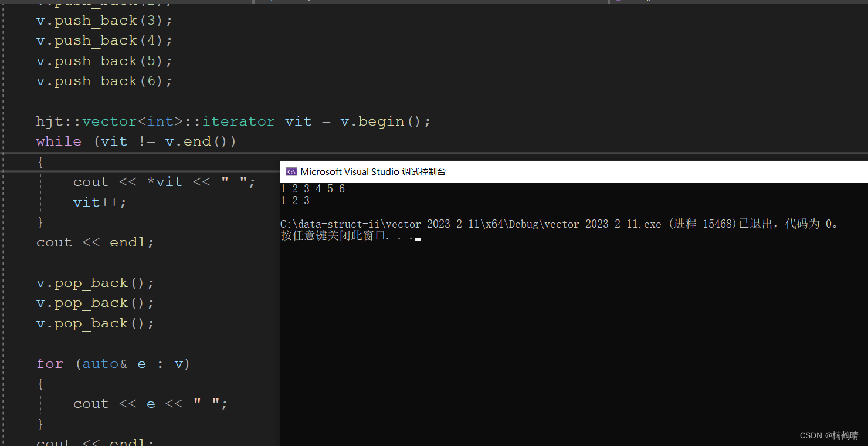The image size is (868, 446).
Task: Click the code line v.push_back(4);
Action: (x=104, y=41)
